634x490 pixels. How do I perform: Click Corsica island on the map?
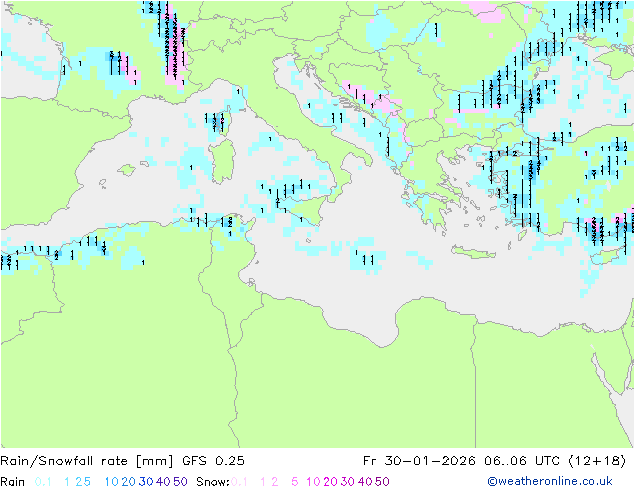point(223,123)
